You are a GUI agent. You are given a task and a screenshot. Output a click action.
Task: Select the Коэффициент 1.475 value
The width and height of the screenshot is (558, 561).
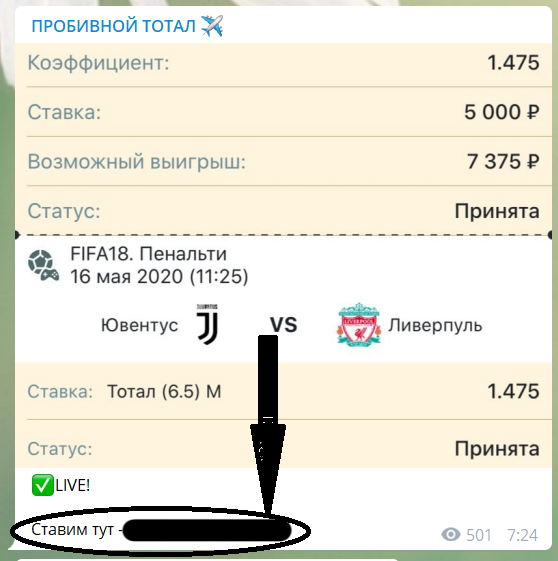(x=513, y=63)
